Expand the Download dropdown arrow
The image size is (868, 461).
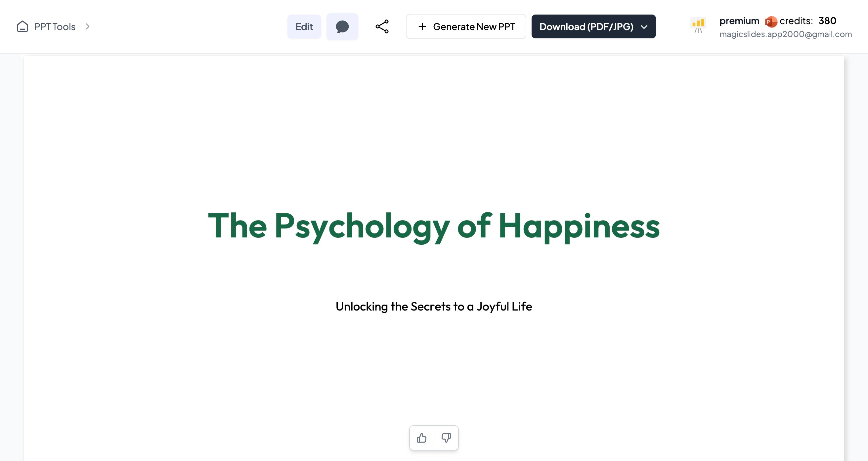tap(644, 27)
